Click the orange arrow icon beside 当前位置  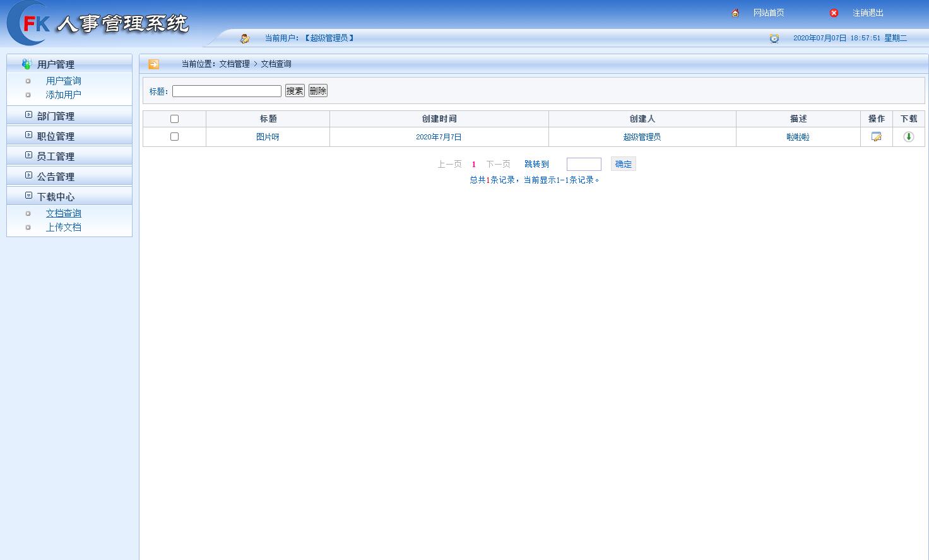tap(153, 64)
